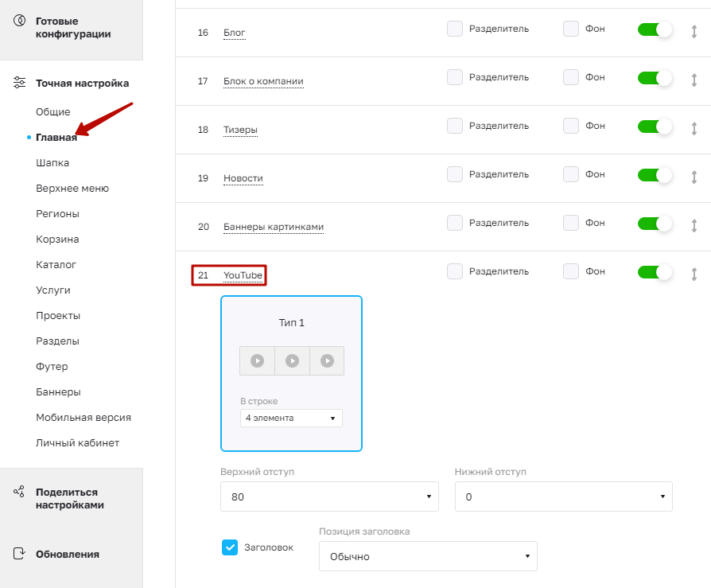
Task: Expand the Позиция заголовка dropdown
Action: pos(428,556)
